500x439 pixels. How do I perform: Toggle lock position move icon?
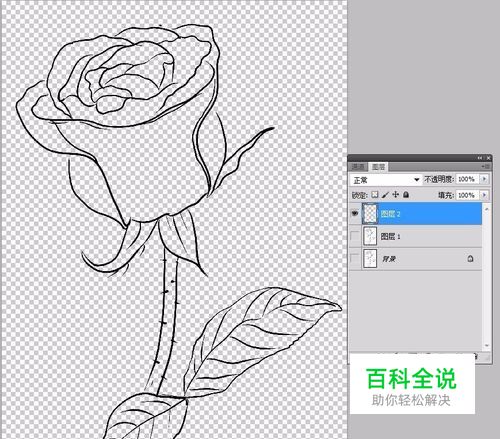click(396, 194)
